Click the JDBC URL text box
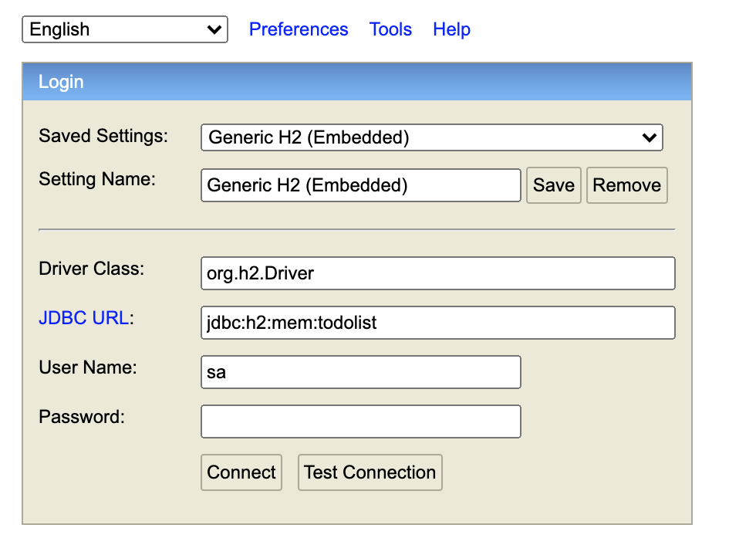Image resolution: width=756 pixels, height=545 pixels. 437,323
